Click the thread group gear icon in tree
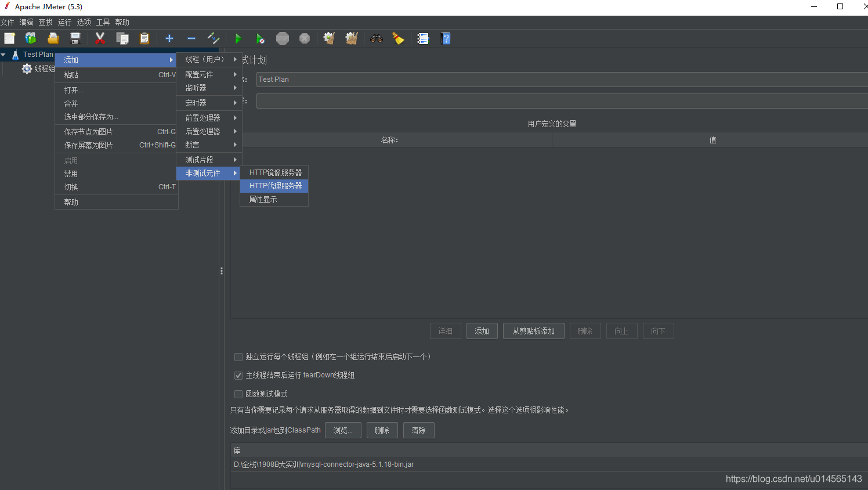The image size is (868, 490). pyautogui.click(x=27, y=69)
